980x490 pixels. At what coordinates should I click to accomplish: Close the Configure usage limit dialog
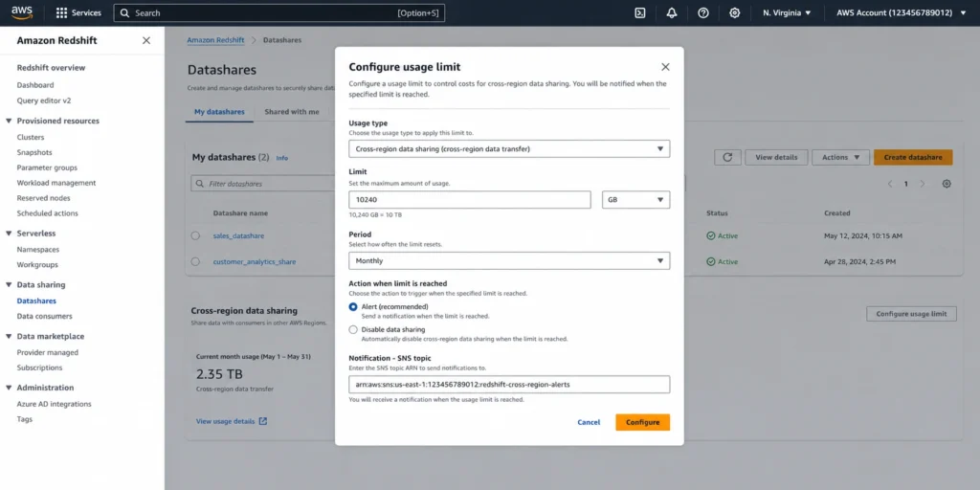(665, 67)
